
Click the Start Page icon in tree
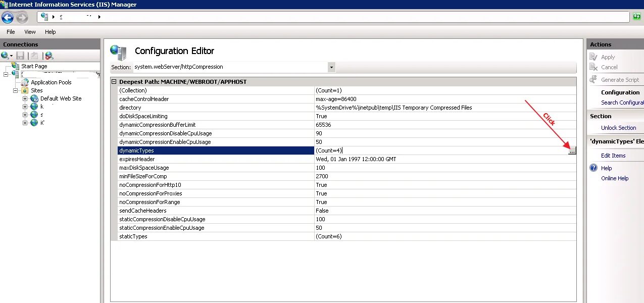pos(16,66)
